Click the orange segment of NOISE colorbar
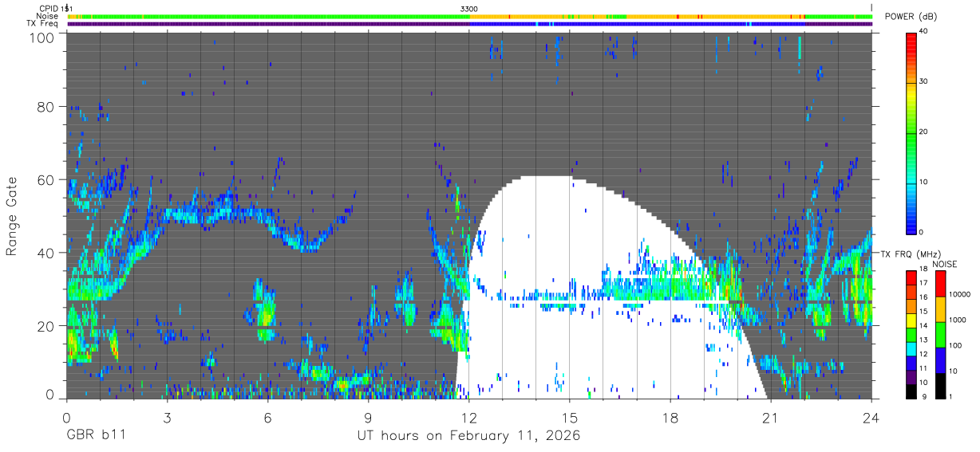 coord(941,309)
